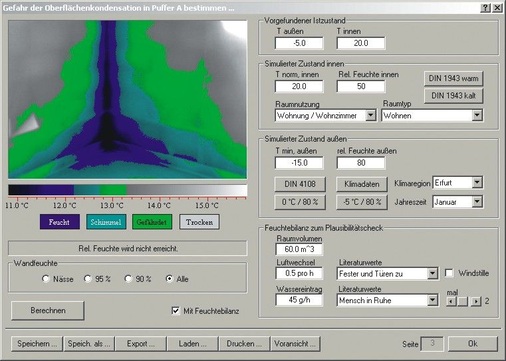
Task: Click left arrow of mal stepper
Action: coord(451,301)
